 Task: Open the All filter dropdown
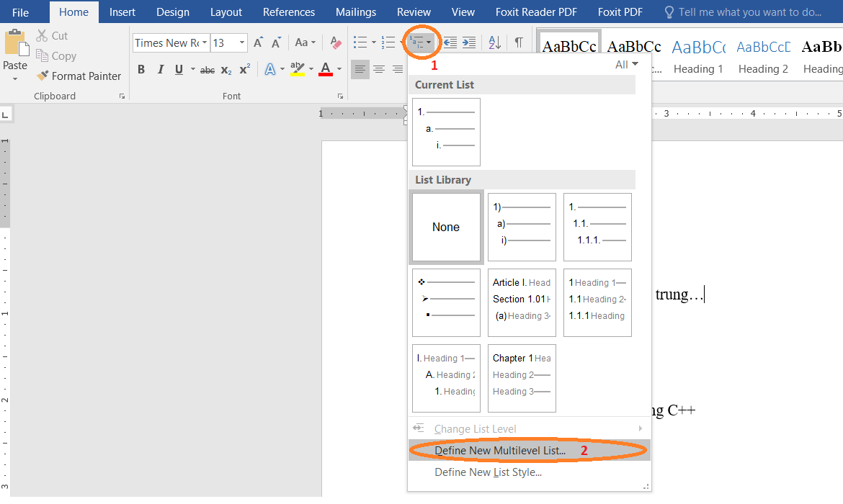[x=627, y=65]
